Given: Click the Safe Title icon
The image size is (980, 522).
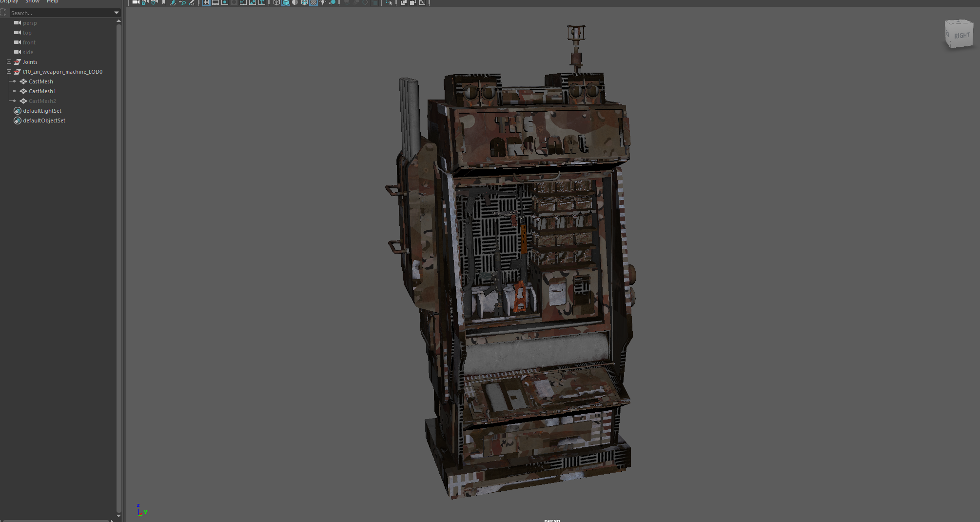Looking at the screenshot, I should point(262,2).
